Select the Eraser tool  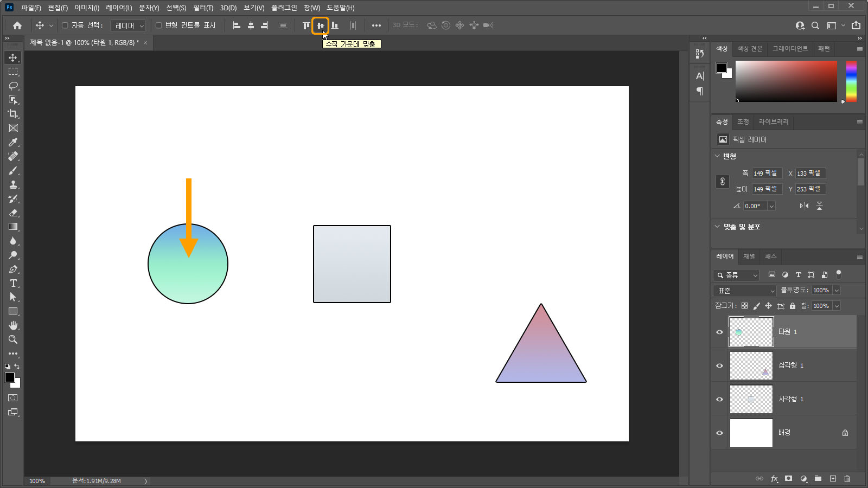click(13, 213)
